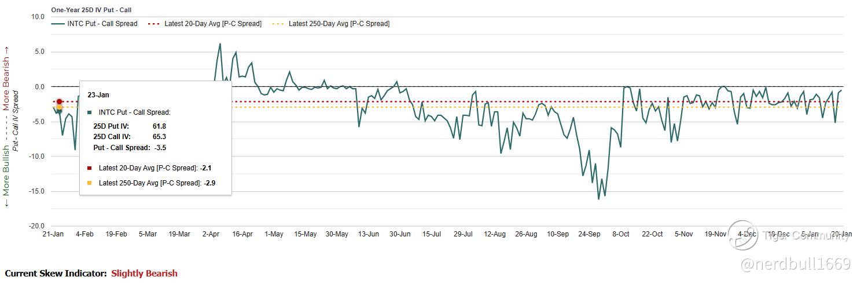Click the Slightly Bearish skew indicator text
This screenshot has width=868, height=284.
point(144,274)
